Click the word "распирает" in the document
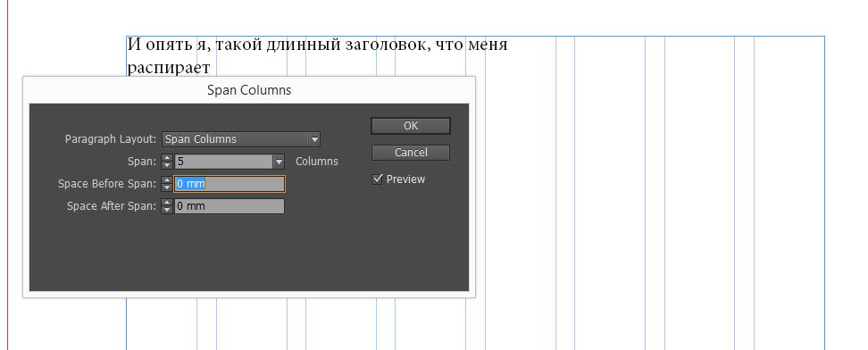The width and height of the screenshot is (868, 350). point(169,68)
